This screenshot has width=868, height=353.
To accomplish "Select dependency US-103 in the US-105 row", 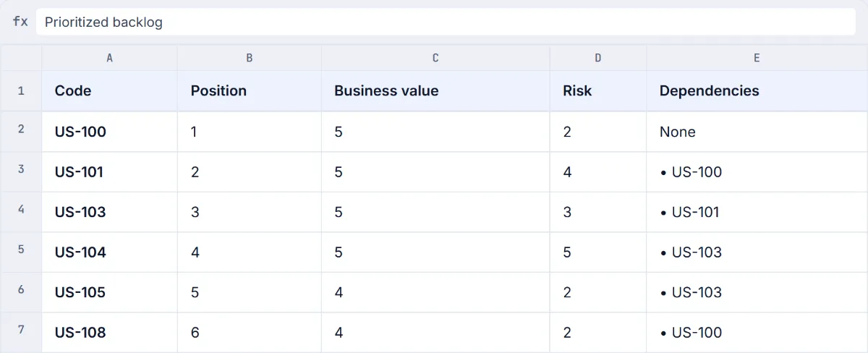I will pyautogui.click(x=757, y=292).
